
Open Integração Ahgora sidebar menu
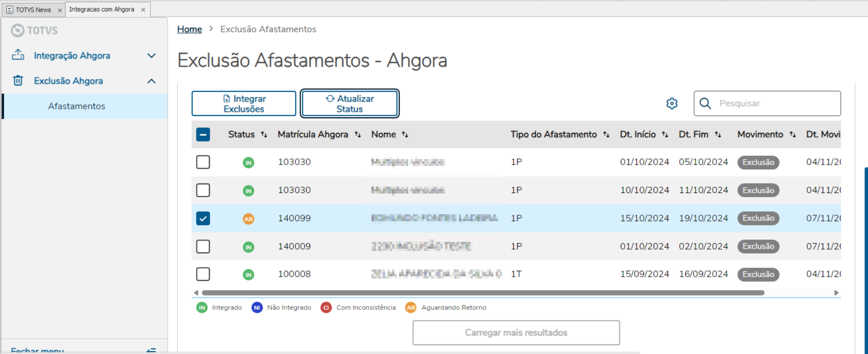[84, 56]
